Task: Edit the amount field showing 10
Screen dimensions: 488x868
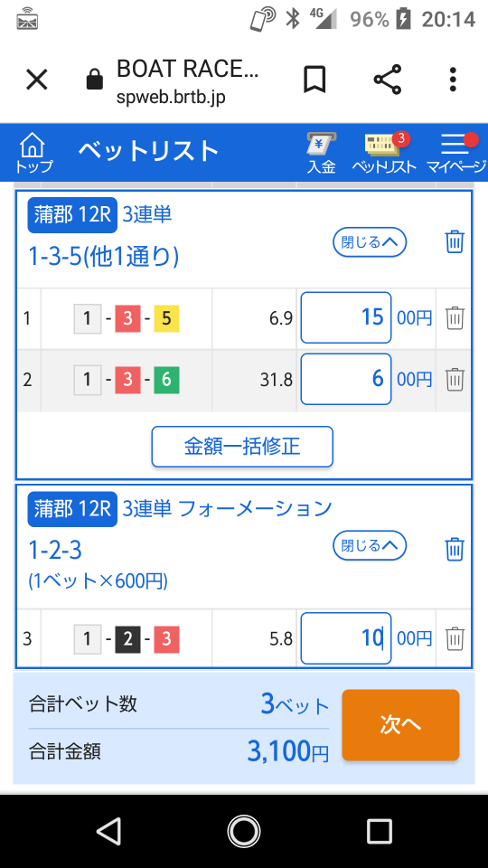Action: pyautogui.click(x=346, y=638)
